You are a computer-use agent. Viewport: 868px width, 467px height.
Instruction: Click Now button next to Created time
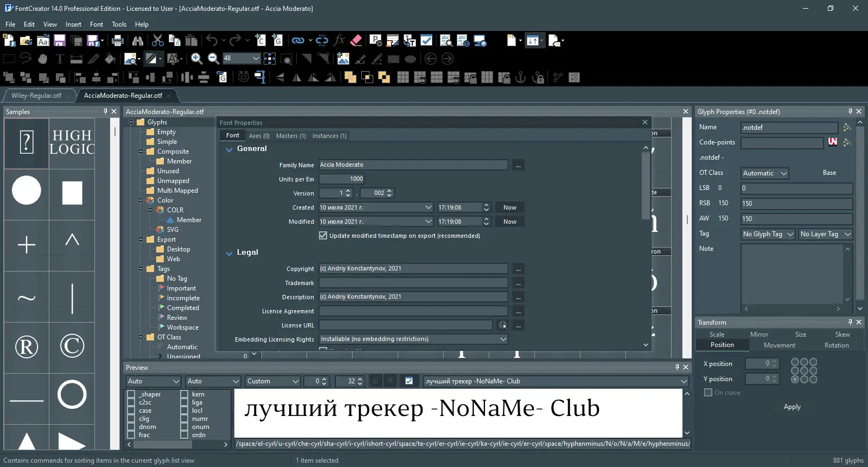510,207
